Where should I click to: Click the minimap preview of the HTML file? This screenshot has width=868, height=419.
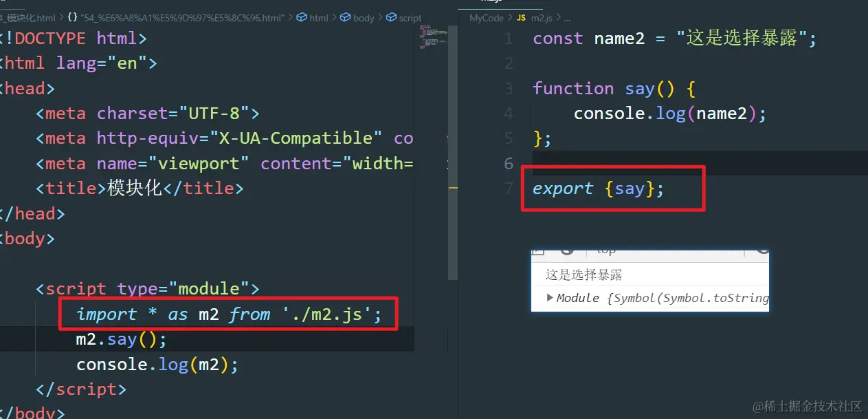pyautogui.click(x=433, y=38)
